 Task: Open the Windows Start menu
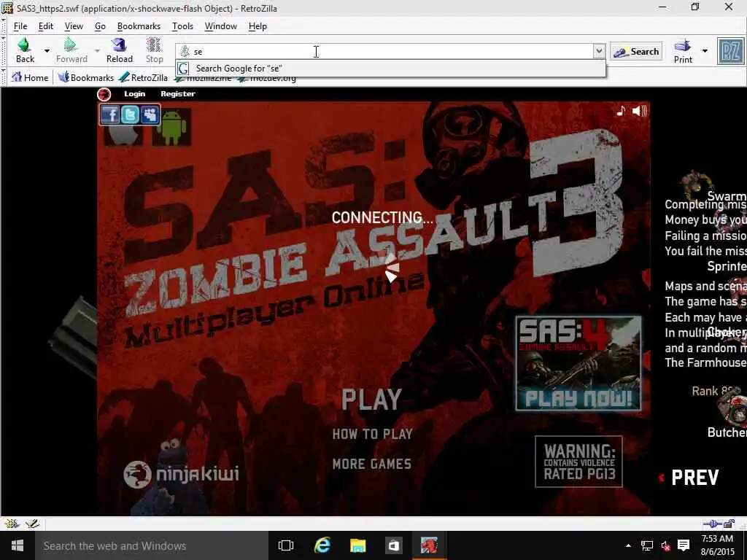tap(18, 545)
